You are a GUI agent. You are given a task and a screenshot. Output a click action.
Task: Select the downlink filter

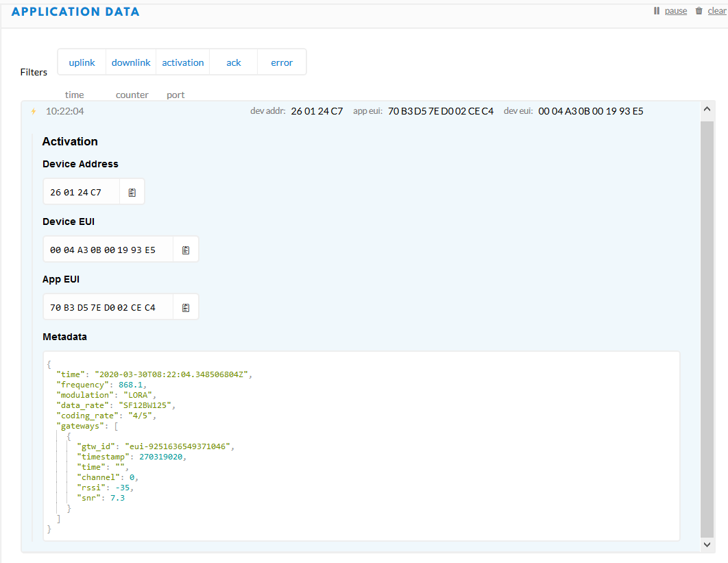coord(131,62)
